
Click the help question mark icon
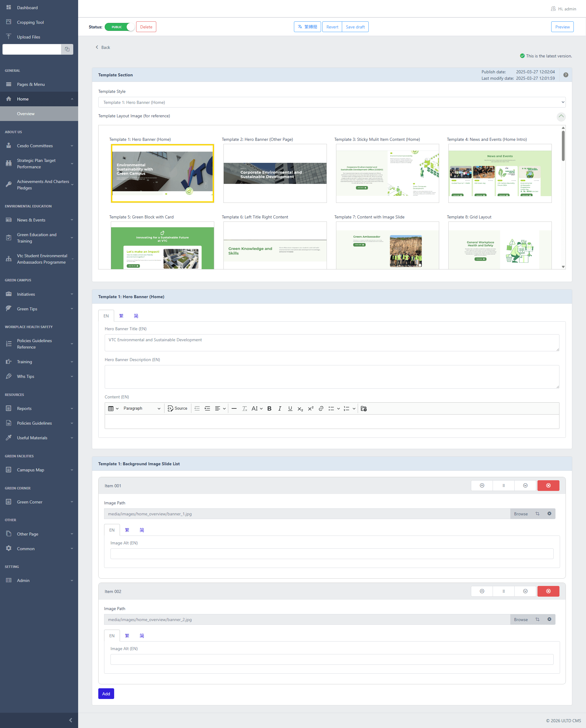(x=566, y=75)
